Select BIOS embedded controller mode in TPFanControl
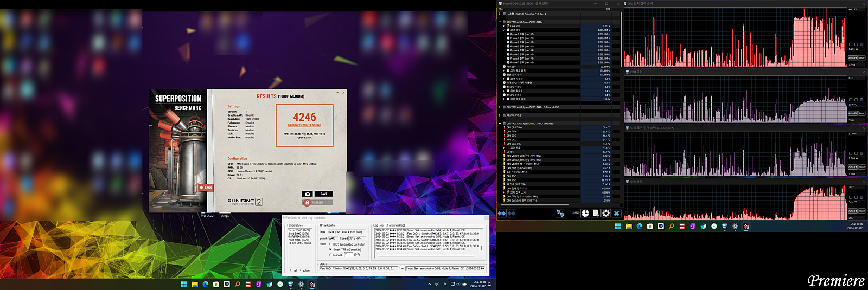This screenshot has height=290, width=868. click(x=330, y=244)
